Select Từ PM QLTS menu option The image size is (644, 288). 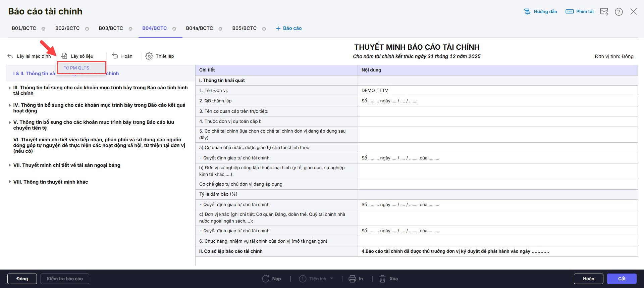pos(76,68)
